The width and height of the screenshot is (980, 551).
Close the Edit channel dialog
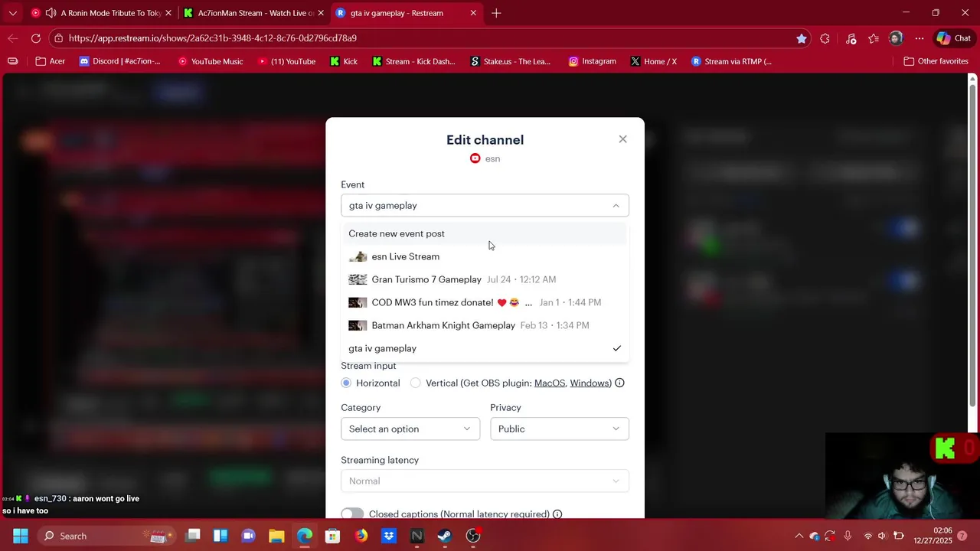coord(622,139)
